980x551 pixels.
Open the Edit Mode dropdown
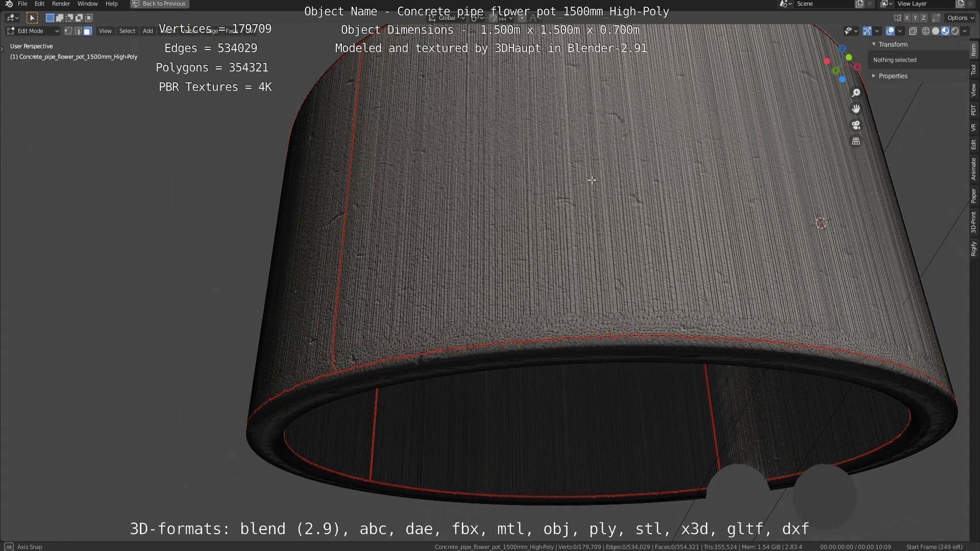coord(33,31)
